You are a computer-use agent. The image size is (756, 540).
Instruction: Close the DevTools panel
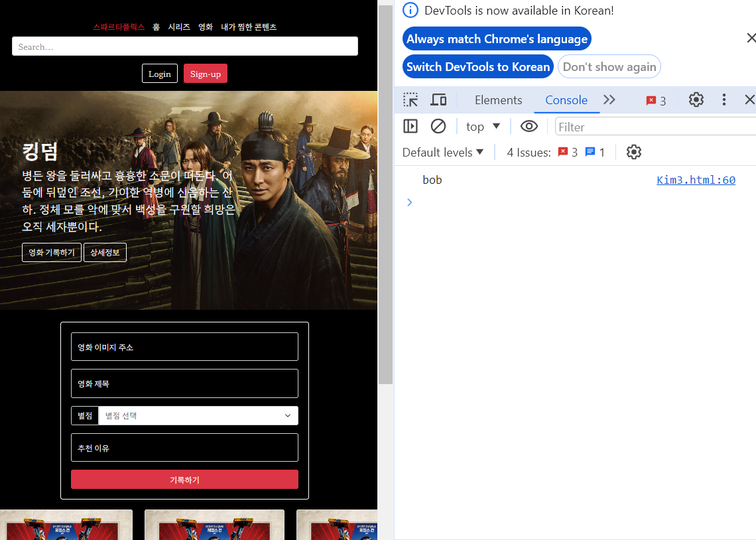749,100
